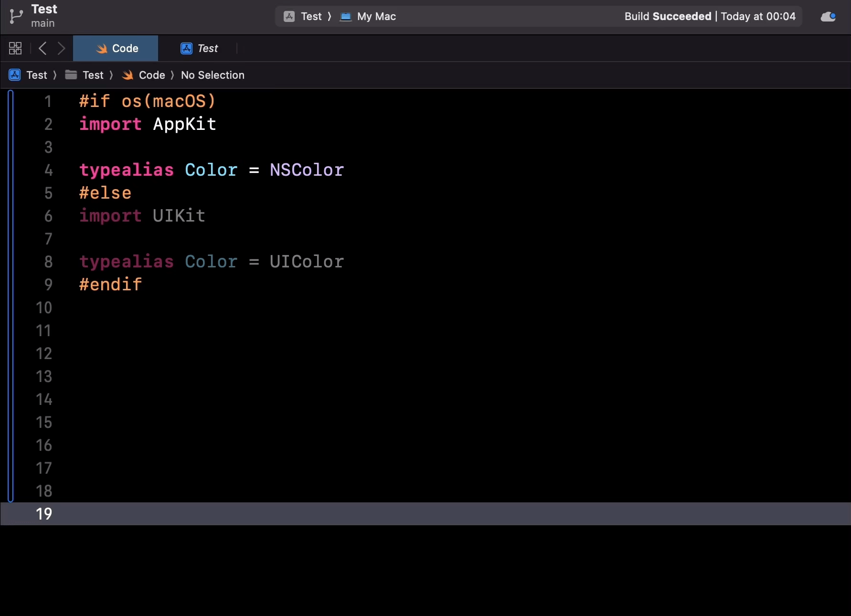The width and height of the screenshot is (851, 616).
Task: Open the Build Succeeded activity status
Action: coord(710,16)
